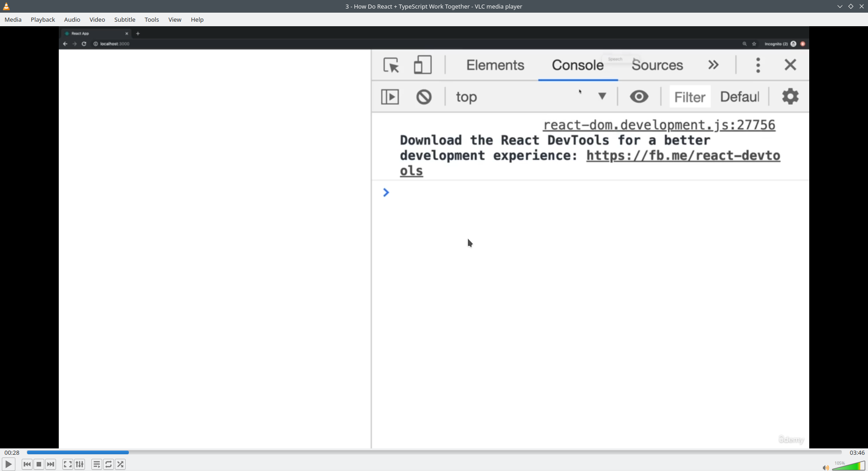Open the Playback menu
The image size is (868, 471).
tap(43, 19)
